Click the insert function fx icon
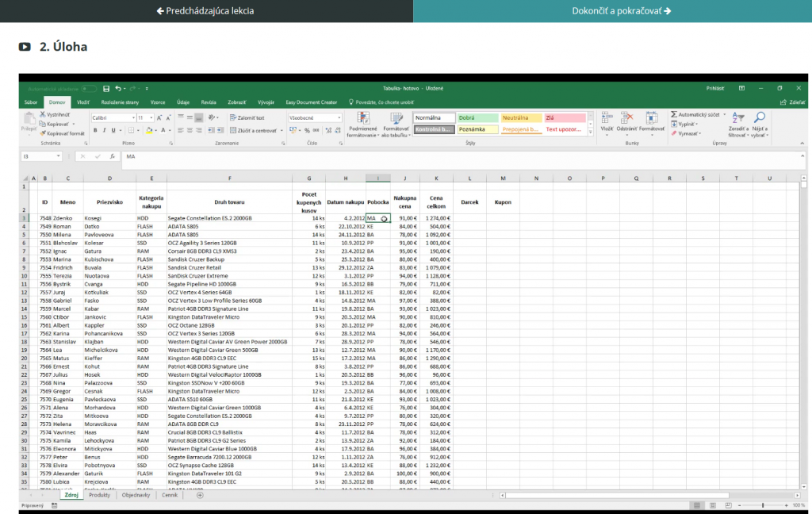 pyautogui.click(x=113, y=156)
